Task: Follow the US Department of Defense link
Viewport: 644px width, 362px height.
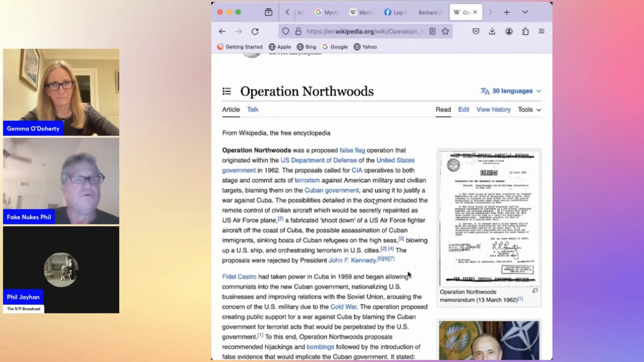Action: coord(318,160)
